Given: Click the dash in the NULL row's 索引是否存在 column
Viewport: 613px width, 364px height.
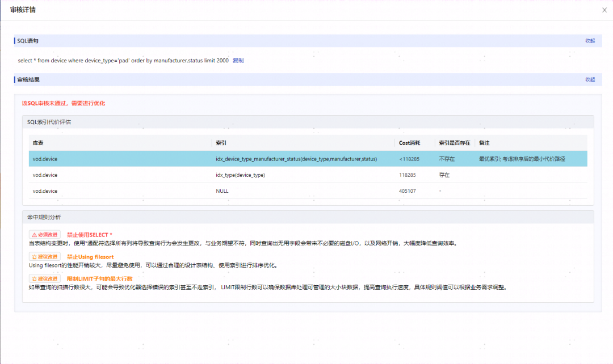Looking at the screenshot, I should point(440,191).
